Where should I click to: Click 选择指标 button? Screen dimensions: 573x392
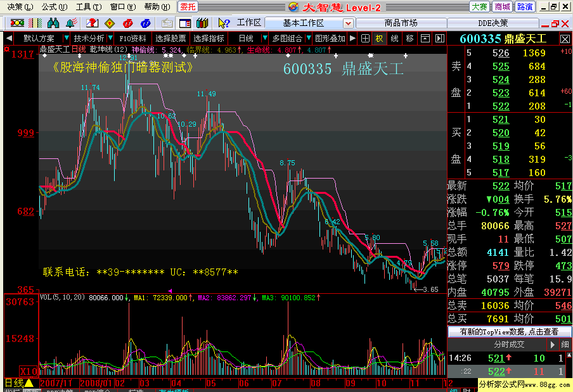point(209,39)
